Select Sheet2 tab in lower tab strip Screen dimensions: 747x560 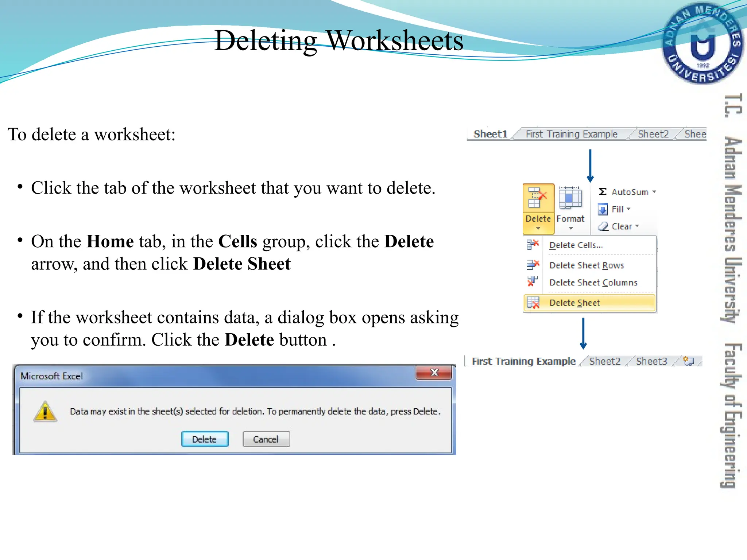coord(605,361)
